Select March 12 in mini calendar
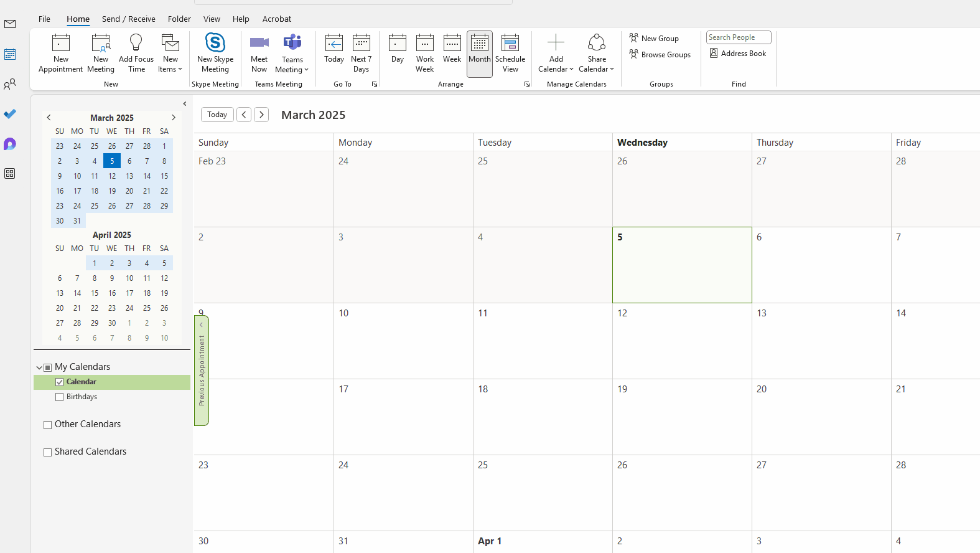The height and width of the screenshot is (553, 980). coord(112,176)
